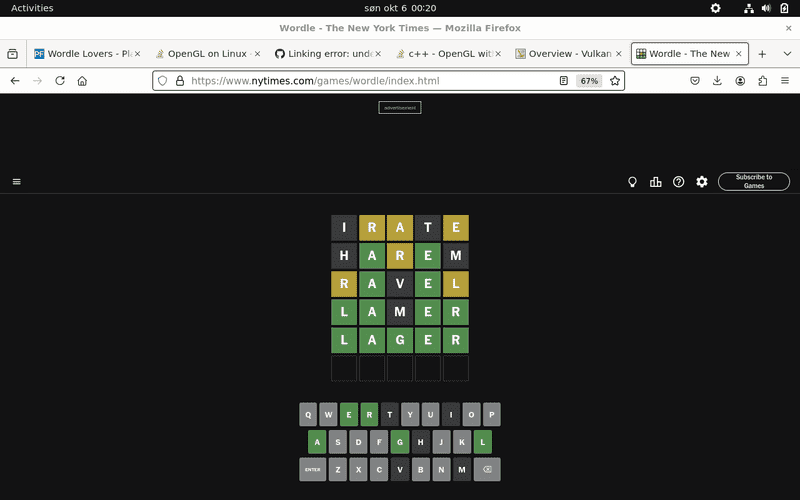Click the top bar gear indicator icon
This screenshot has height=500, width=800.
click(716, 8)
